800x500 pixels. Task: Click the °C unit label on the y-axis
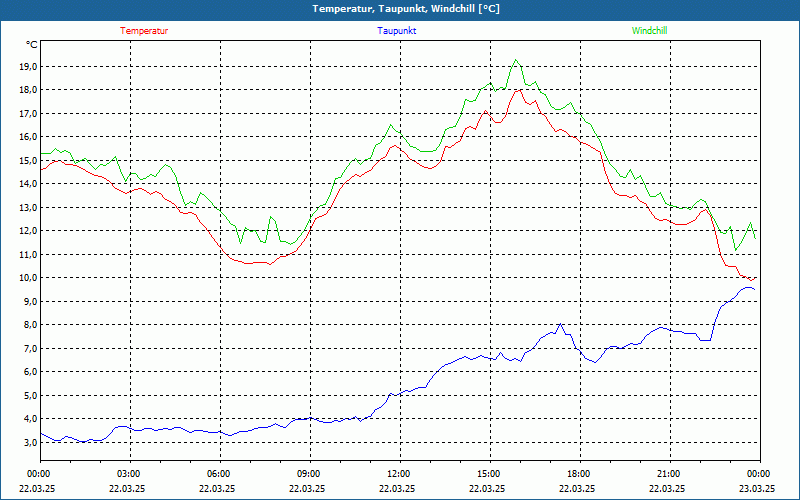(32, 44)
